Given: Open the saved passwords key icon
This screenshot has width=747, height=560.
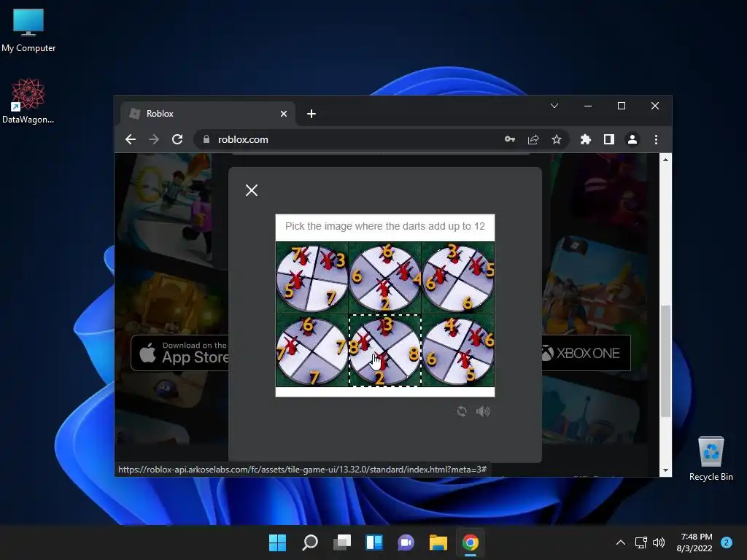Looking at the screenshot, I should point(510,139).
